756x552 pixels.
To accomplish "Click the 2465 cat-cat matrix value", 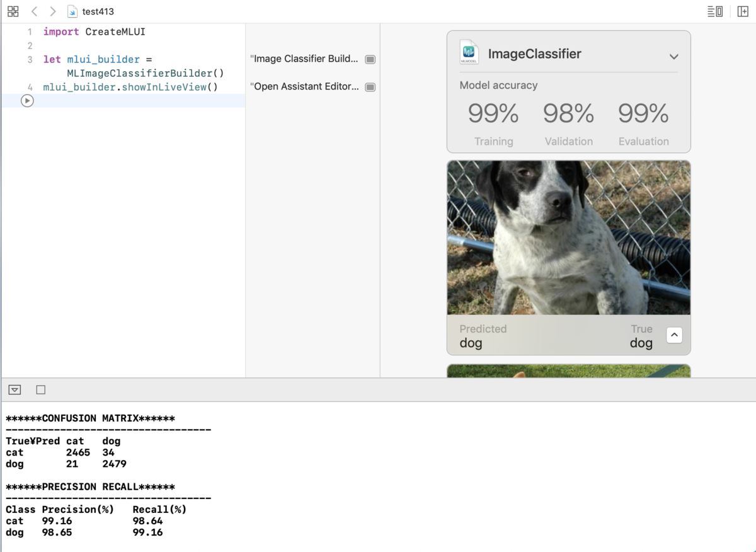I will coord(78,452).
